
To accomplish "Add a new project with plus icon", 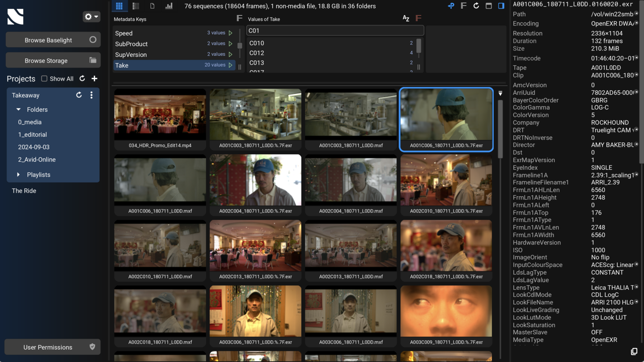I will tap(94, 79).
